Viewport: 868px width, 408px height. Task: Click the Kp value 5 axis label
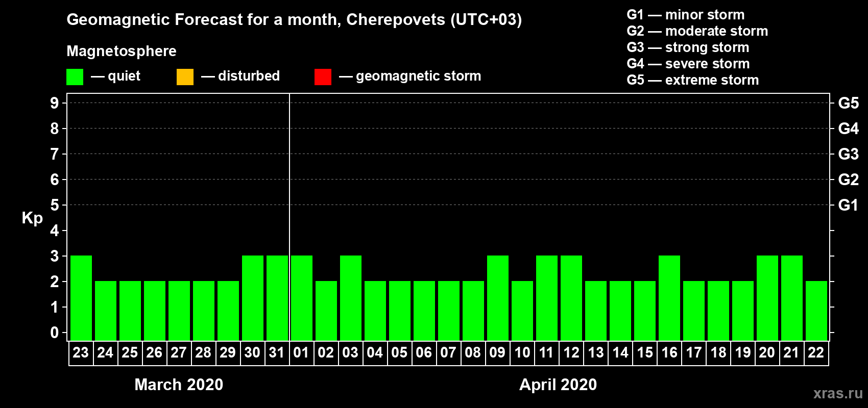(55, 205)
